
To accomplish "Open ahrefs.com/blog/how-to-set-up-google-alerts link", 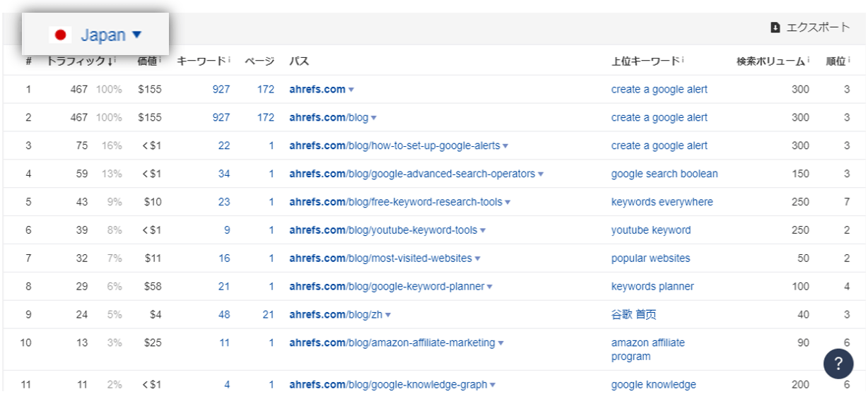I will pos(394,145).
